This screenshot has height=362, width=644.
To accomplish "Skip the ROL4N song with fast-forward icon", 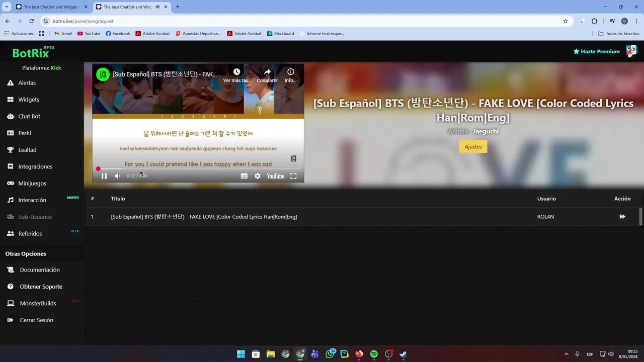I will click(x=622, y=217).
